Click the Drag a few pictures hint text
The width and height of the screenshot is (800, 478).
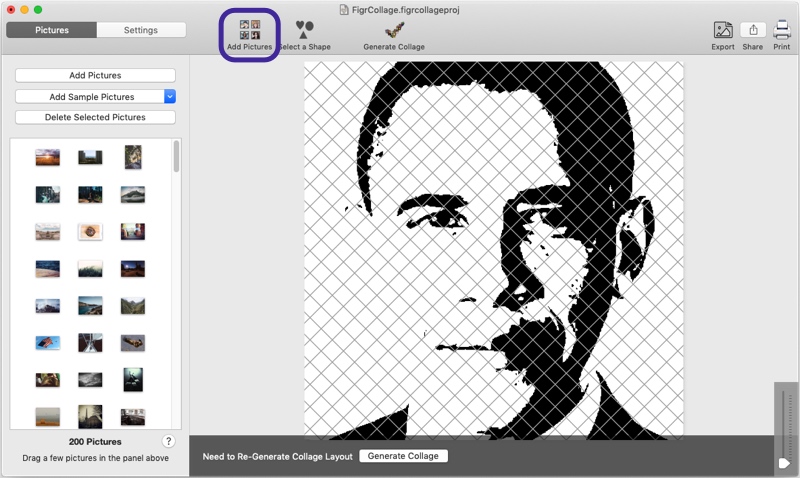pos(95,458)
